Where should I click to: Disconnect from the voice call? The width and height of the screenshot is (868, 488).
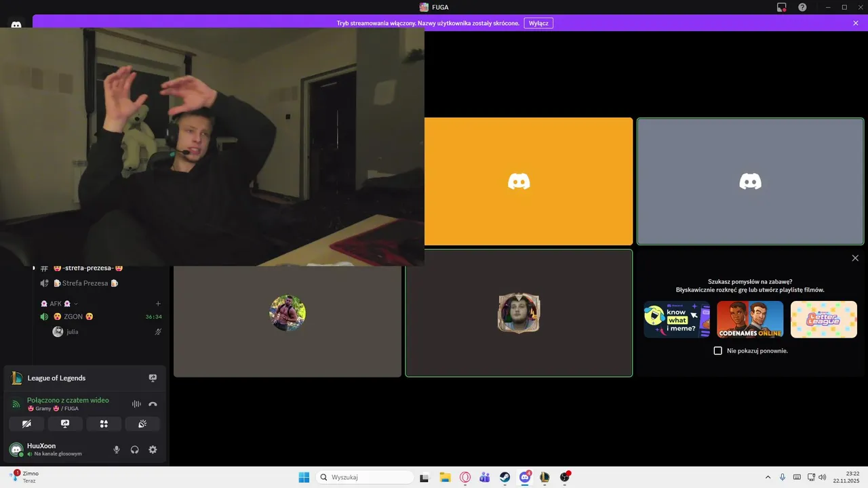pos(153,404)
